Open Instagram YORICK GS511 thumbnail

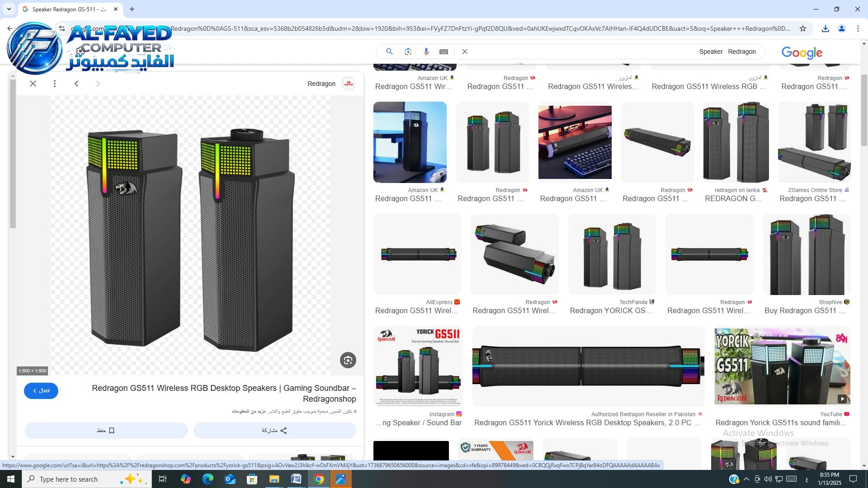tap(418, 366)
